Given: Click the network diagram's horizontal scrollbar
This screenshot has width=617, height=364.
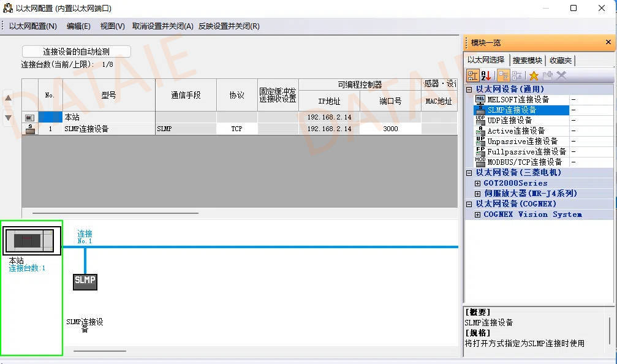Looking at the screenshot, I should (x=100, y=351).
